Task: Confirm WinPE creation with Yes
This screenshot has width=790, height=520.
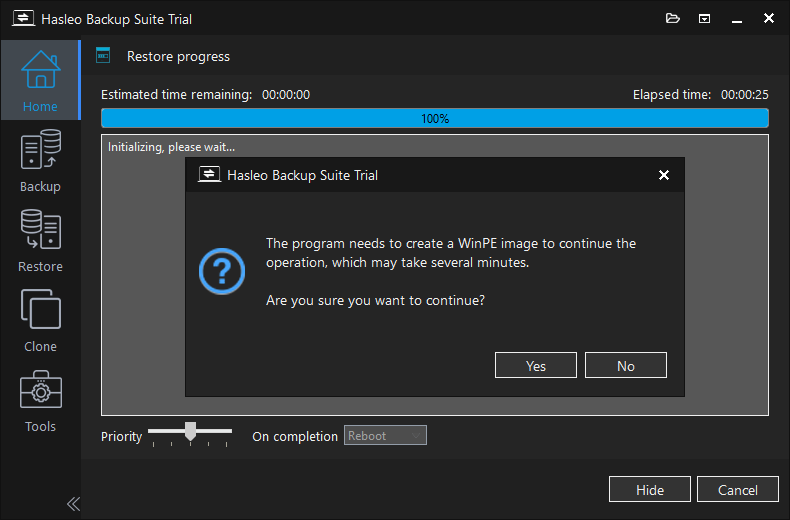Action: (536, 365)
